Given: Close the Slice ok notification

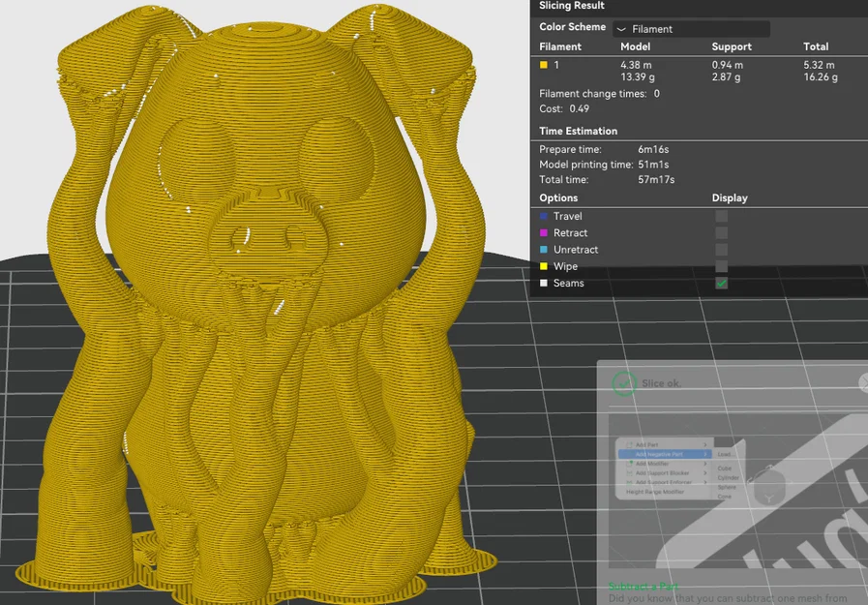Looking at the screenshot, I should 863,382.
